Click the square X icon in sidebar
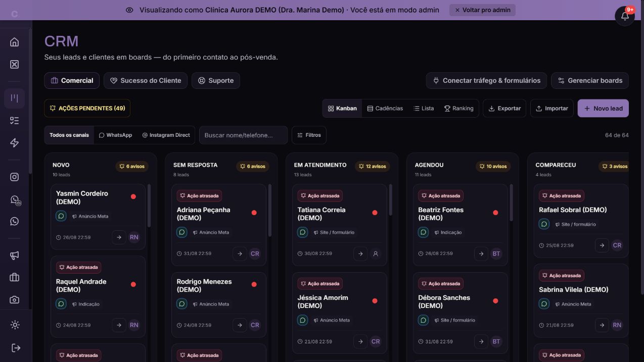Viewport: 644px width, 362px height. pyautogui.click(x=15, y=64)
